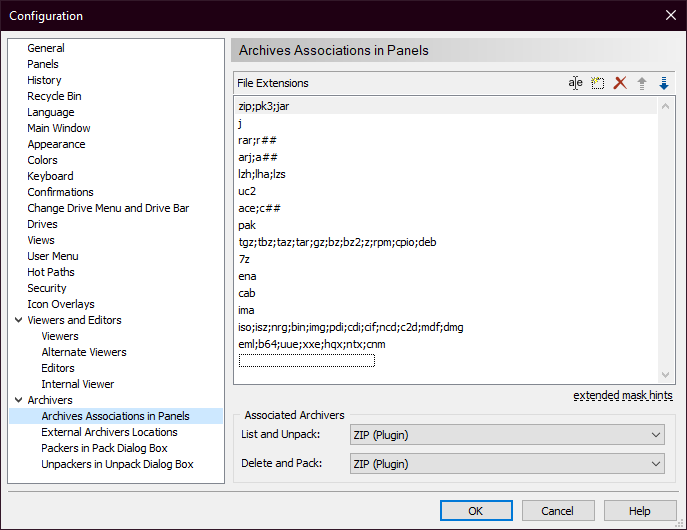Select the 7z extension entry
The image size is (687, 530).
[246, 259]
